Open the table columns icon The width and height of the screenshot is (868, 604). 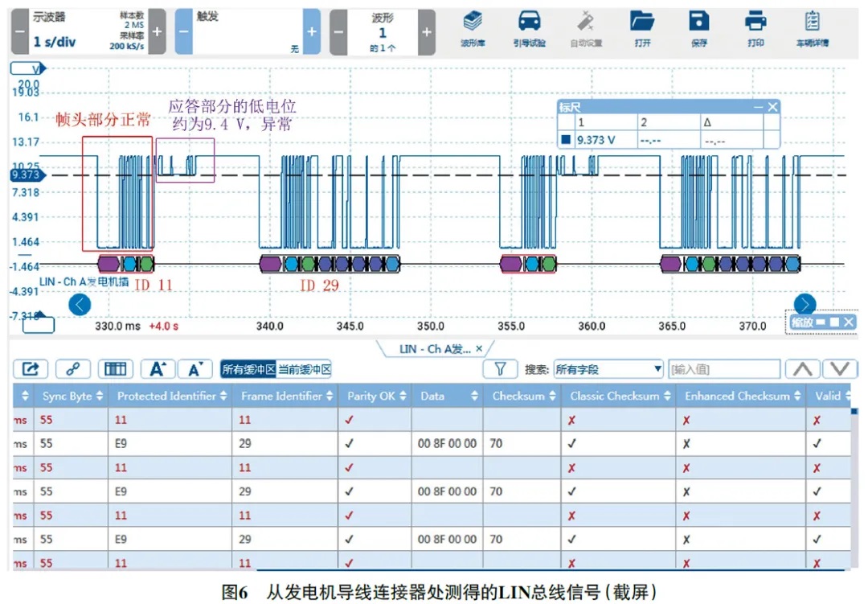point(115,369)
